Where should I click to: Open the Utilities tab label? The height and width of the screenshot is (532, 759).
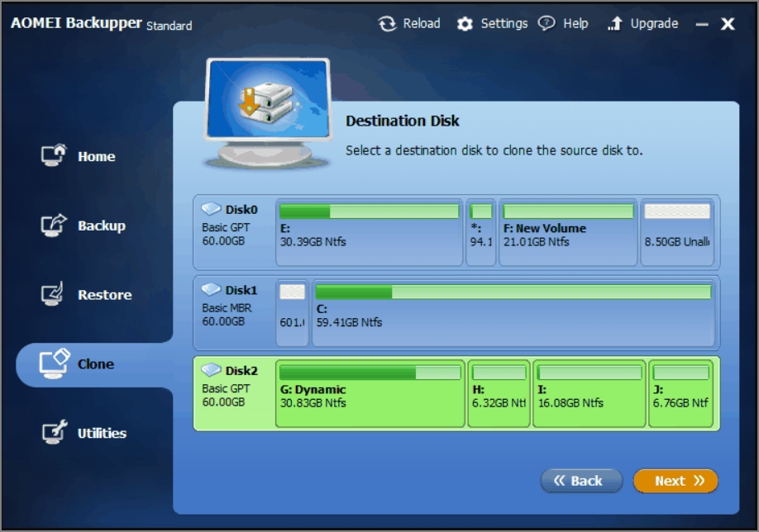coord(102,434)
